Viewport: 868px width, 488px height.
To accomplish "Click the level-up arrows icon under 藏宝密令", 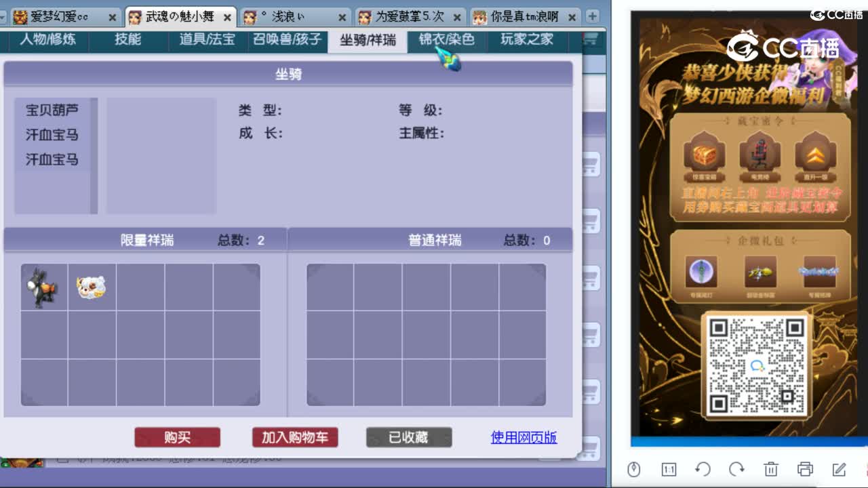I will tap(816, 156).
